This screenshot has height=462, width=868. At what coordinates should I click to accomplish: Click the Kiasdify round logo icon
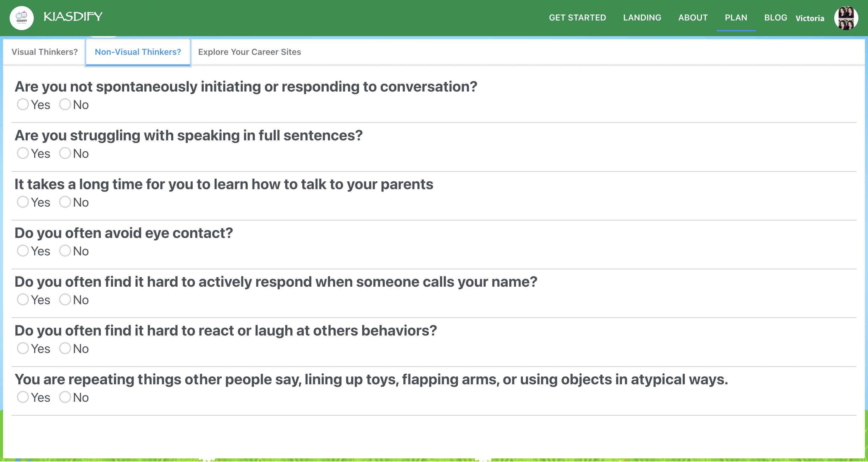(x=22, y=18)
